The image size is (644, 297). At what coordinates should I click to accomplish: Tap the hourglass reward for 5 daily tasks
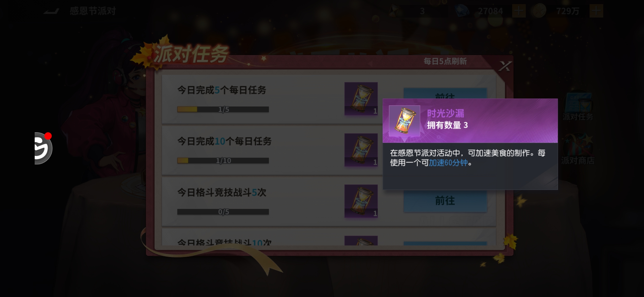(x=361, y=99)
